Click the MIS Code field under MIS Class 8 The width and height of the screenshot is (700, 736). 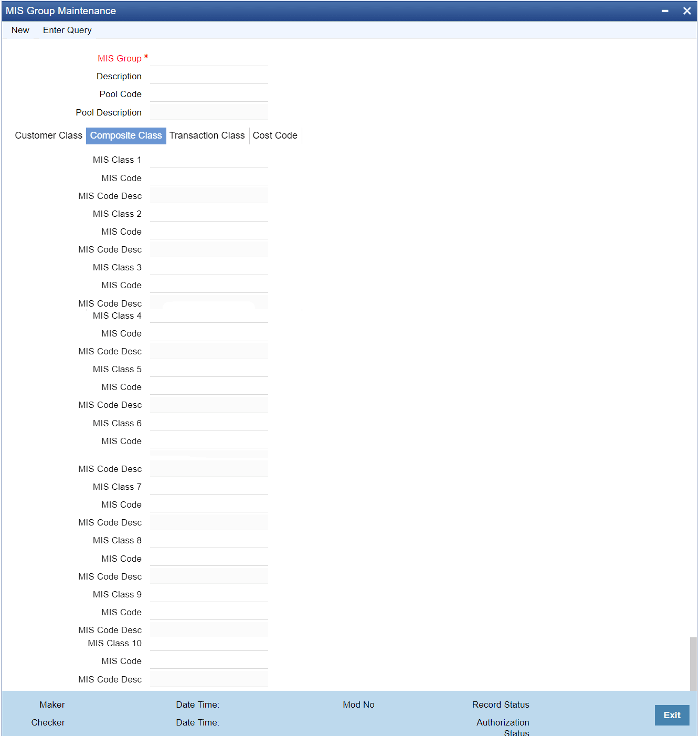coord(209,558)
